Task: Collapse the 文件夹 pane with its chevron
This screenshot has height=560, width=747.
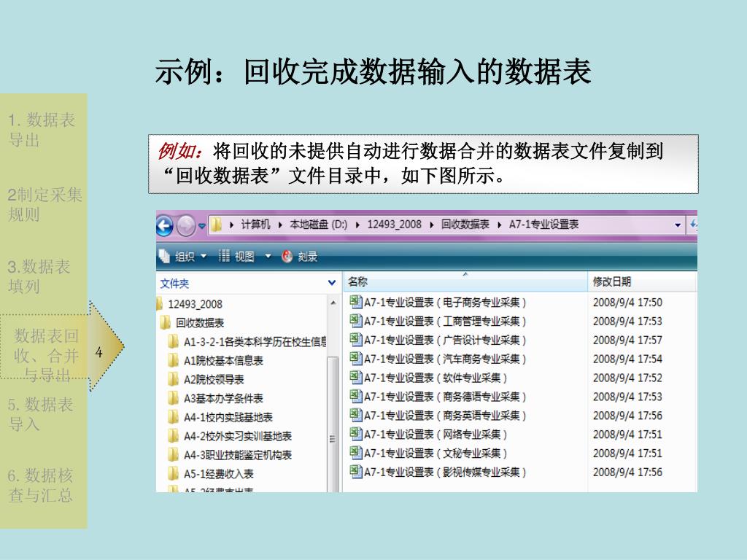Action: click(x=332, y=283)
